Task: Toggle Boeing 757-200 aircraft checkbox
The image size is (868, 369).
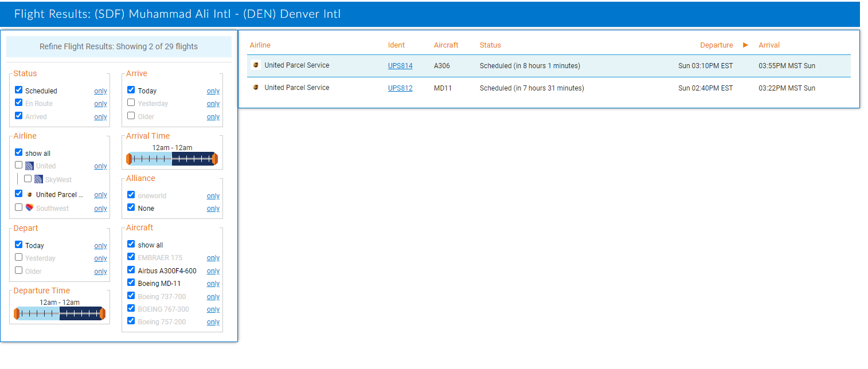Action: [x=131, y=321]
